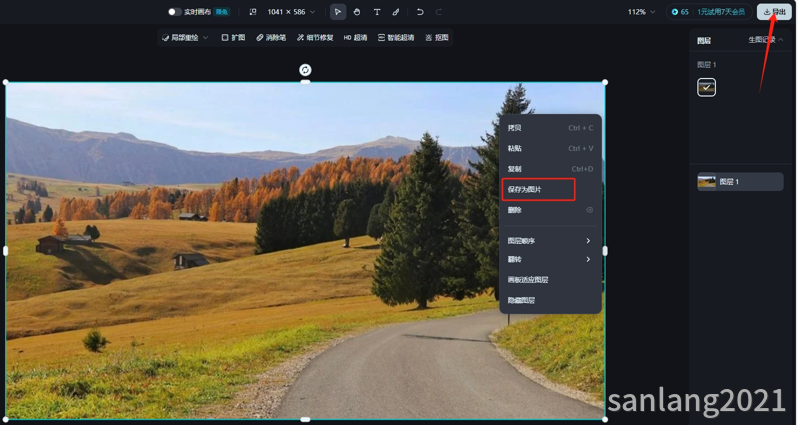Viewport: 798px width, 425px height.
Task: Click the 1元试用7天会员 link
Action: pyautogui.click(x=720, y=12)
